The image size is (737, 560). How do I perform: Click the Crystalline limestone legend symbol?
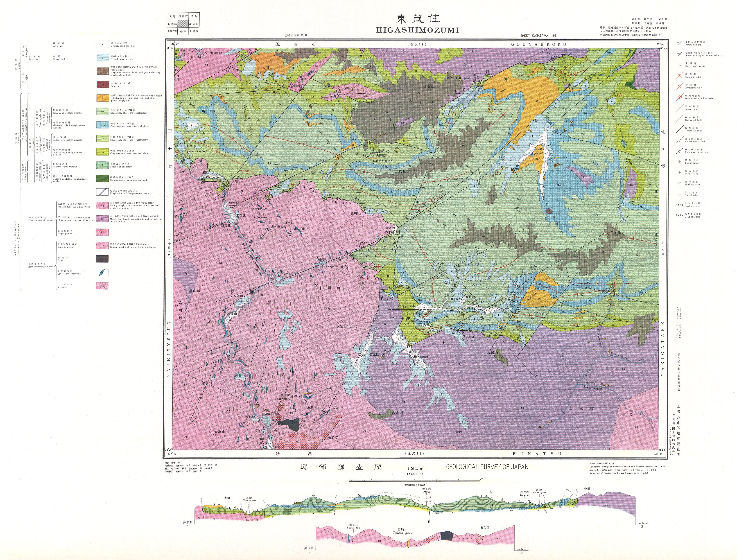[102, 272]
